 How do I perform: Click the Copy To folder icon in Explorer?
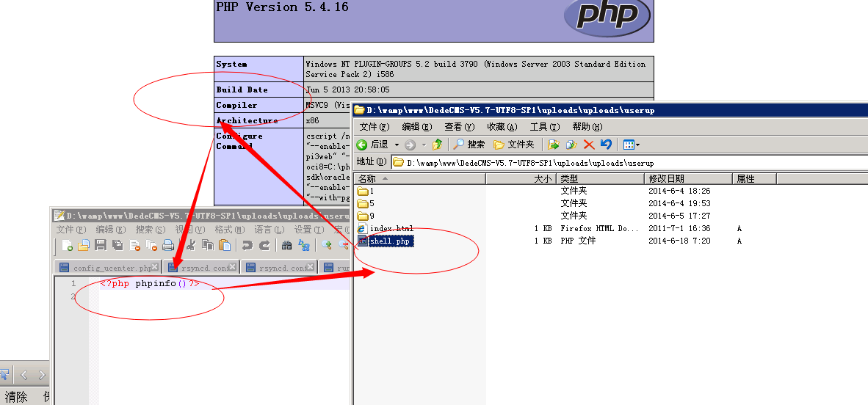tap(571, 145)
